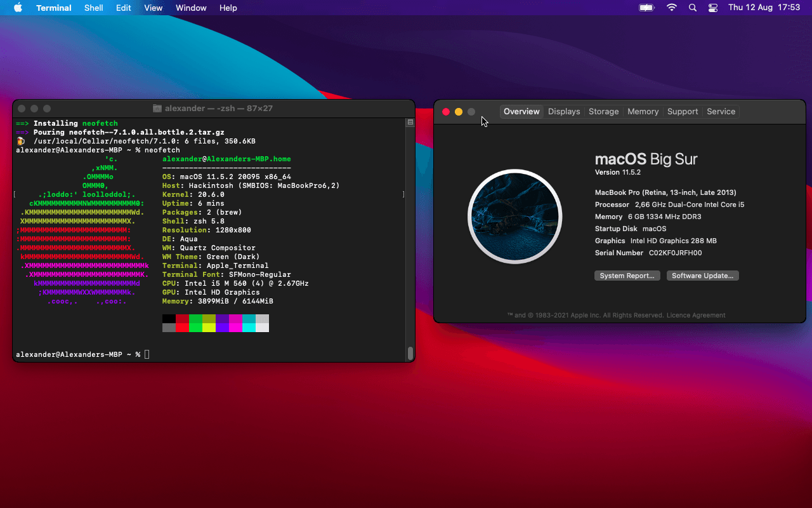Open the Shell menu
812x508 pixels.
coord(94,8)
